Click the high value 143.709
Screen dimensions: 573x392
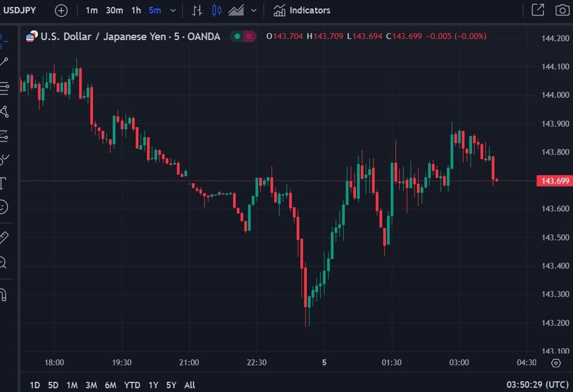click(x=328, y=36)
